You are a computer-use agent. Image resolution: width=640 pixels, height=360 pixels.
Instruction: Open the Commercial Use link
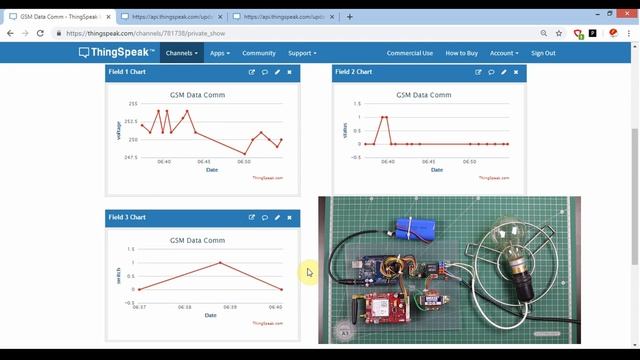(410, 53)
